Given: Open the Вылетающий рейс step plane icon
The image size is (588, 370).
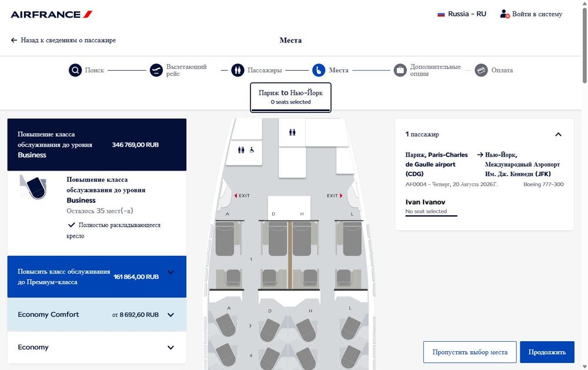Looking at the screenshot, I should point(156,70).
